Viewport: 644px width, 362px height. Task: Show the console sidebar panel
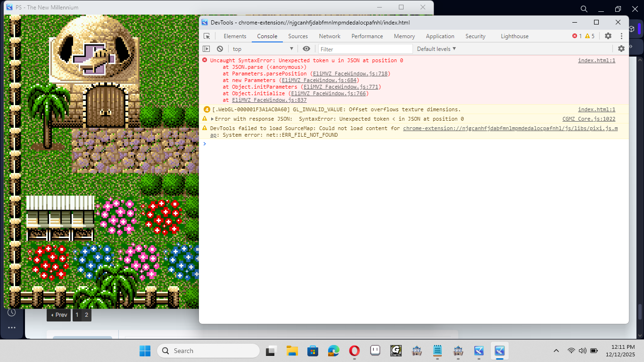pos(206,49)
